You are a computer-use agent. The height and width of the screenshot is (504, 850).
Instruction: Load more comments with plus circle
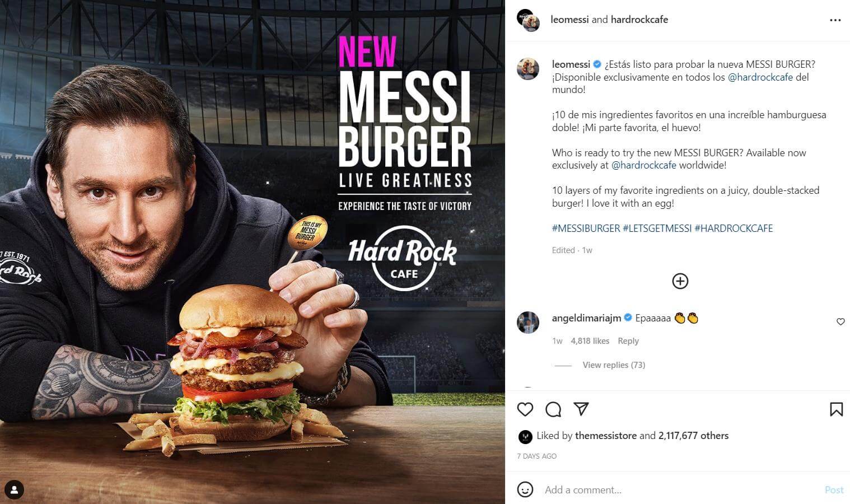[680, 281]
